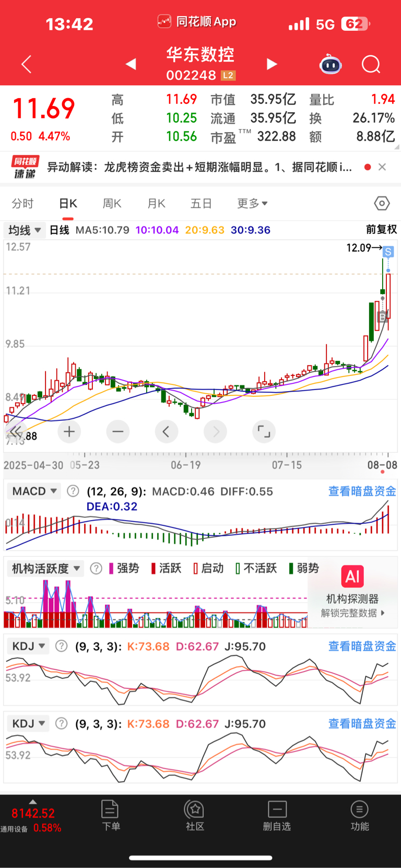Tap the B buy marker on chart

[x=382, y=316]
